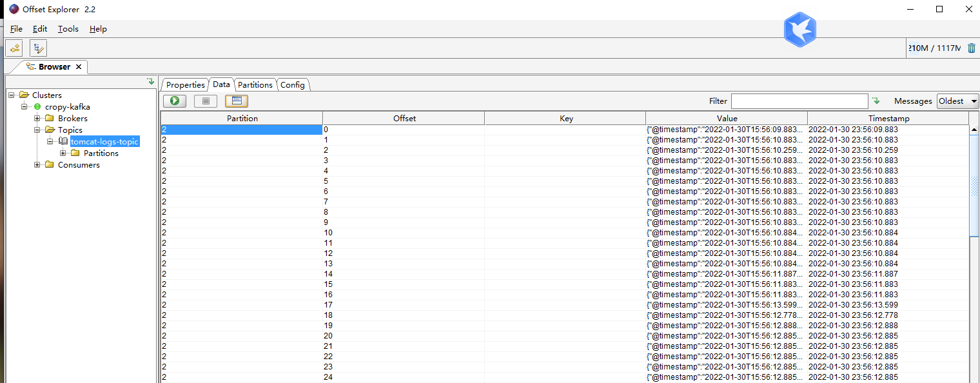
Task: Open the Edit menu
Action: click(40, 29)
